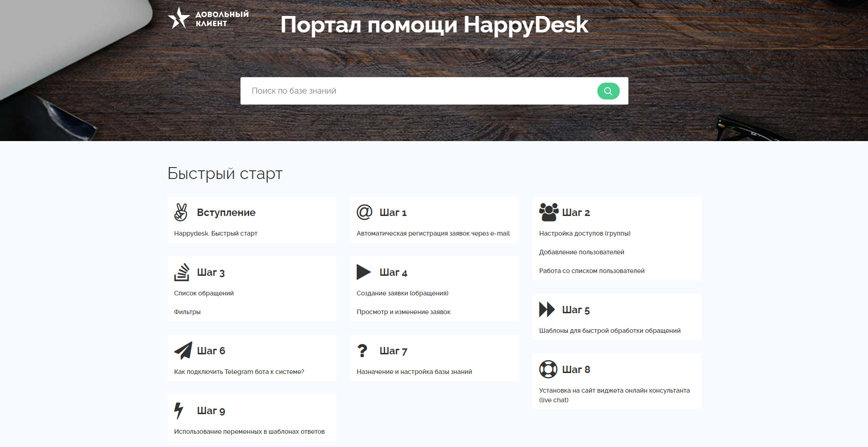Click the Портал помощи HappyDesk title

434,25
